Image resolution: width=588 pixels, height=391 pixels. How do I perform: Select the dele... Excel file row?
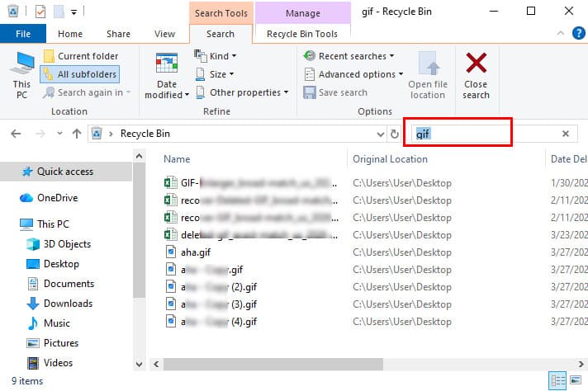(251, 235)
